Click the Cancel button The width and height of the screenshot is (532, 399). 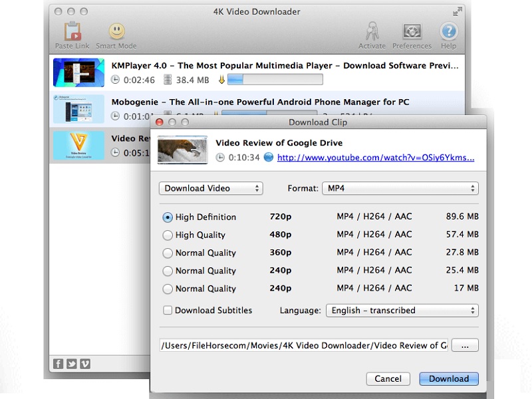tap(388, 378)
